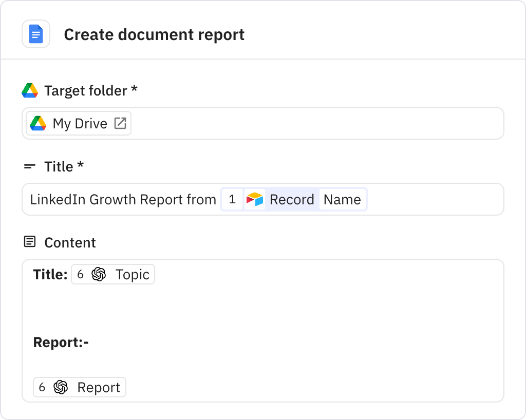Click the external-link icon next to My Drive
Screen dimensions: 526x420
(x=120, y=123)
